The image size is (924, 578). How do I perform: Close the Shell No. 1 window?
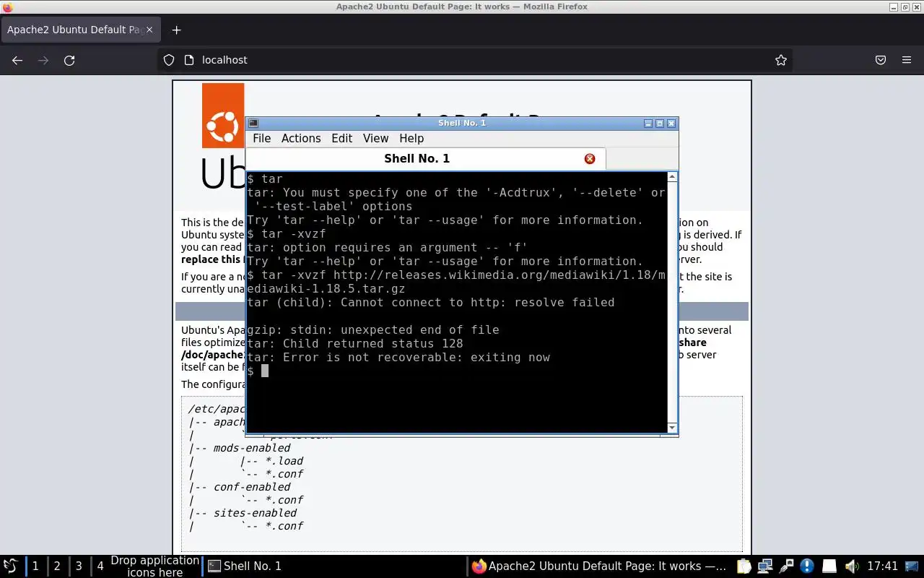tap(671, 124)
